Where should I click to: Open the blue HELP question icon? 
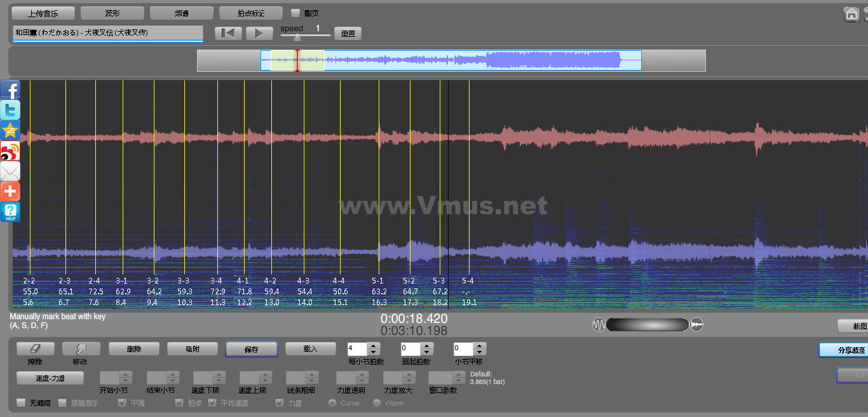click(x=10, y=212)
